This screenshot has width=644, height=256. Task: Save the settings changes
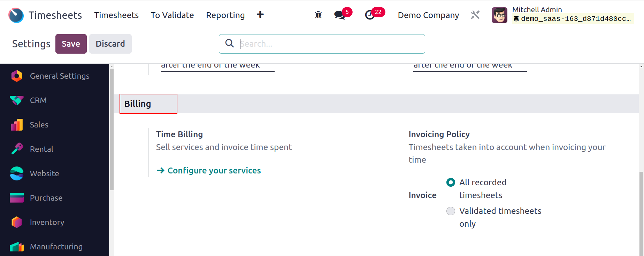71,44
